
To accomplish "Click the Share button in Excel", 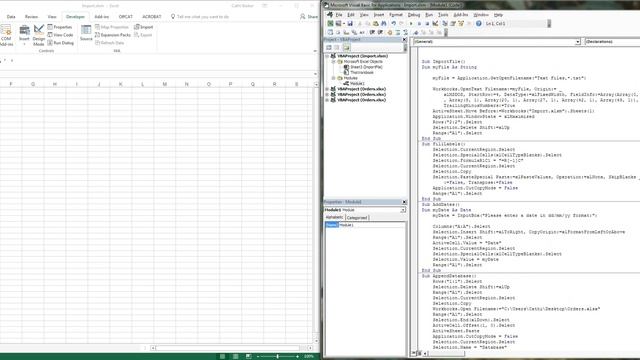I will click(x=309, y=17).
